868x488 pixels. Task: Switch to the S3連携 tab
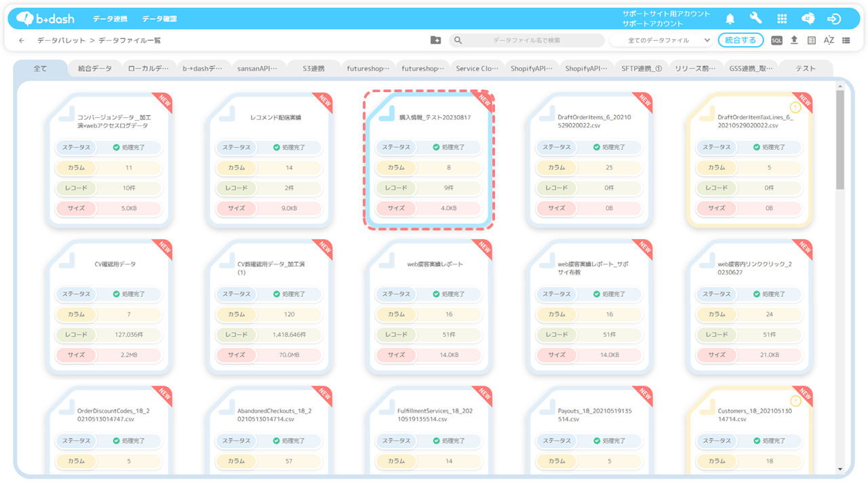pos(313,68)
